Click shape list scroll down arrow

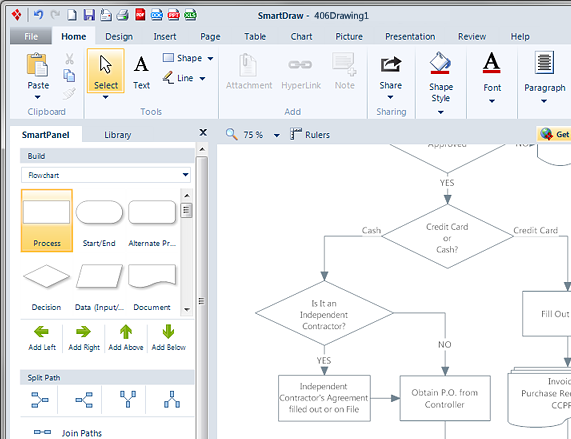coord(187,309)
